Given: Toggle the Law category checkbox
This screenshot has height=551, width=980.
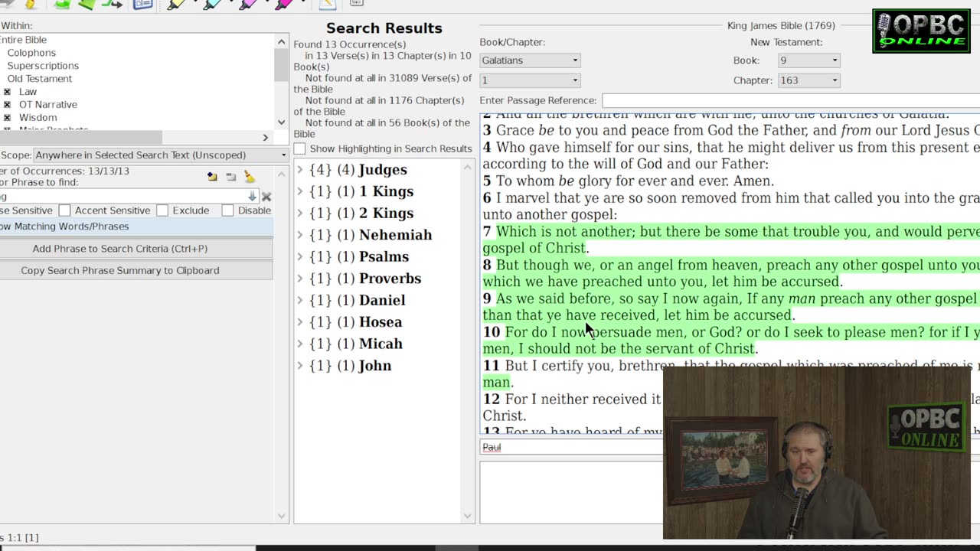Looking at the screenshot, I should point(7,92).
